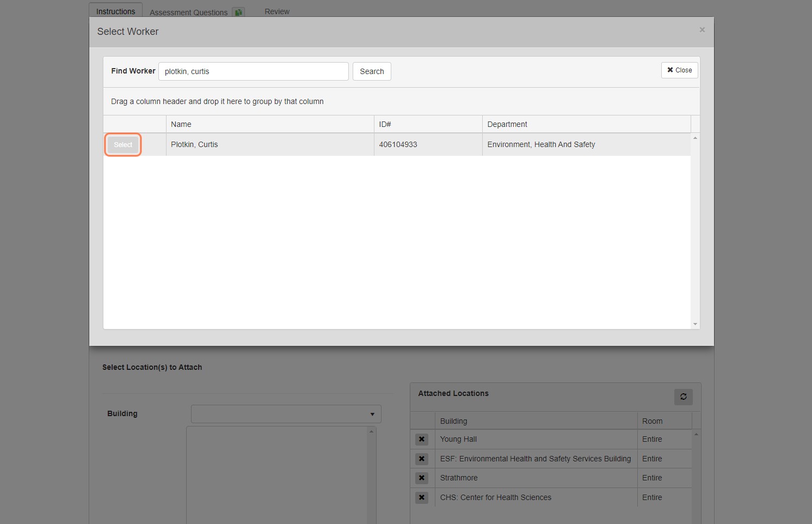Click the ID cell 406104933
This screenshot has height=524, width=812.
click(428, 144)
